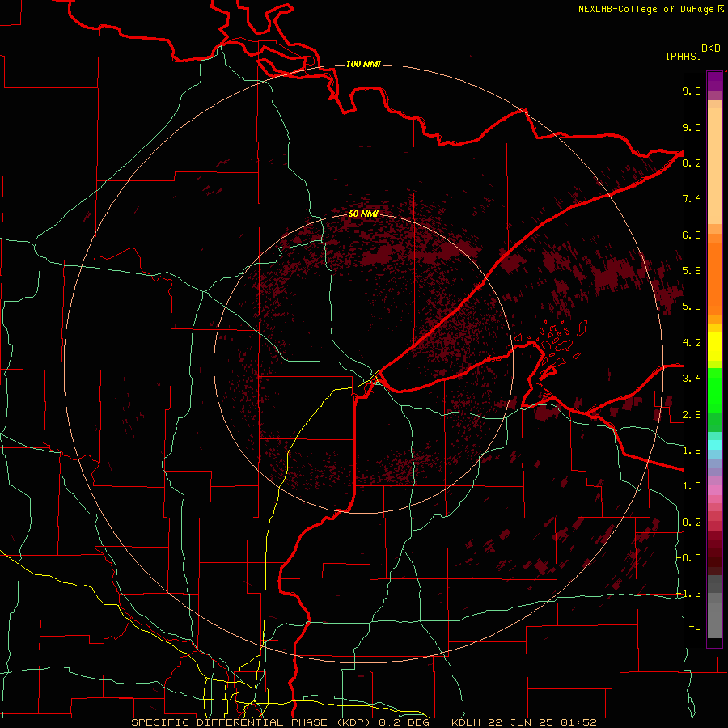Click the 1.0 scale value
The image size is (728, 728).
coord(692,486)
